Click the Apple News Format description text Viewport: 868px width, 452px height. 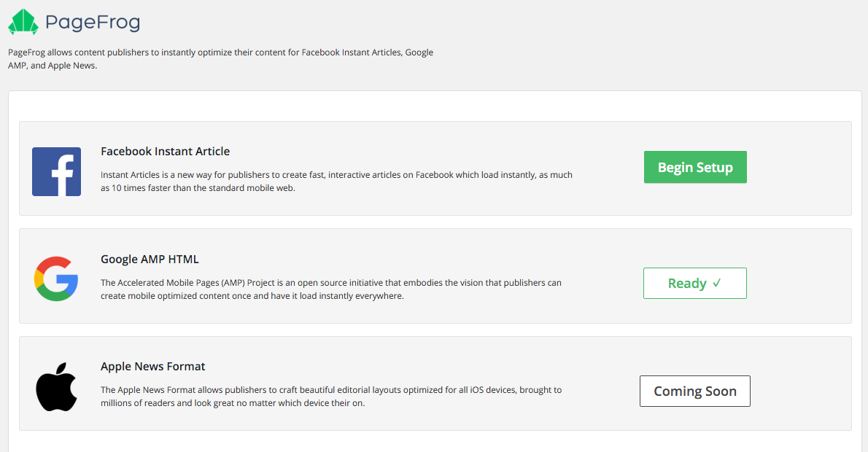pyautogui.click(x=331, y=397)
